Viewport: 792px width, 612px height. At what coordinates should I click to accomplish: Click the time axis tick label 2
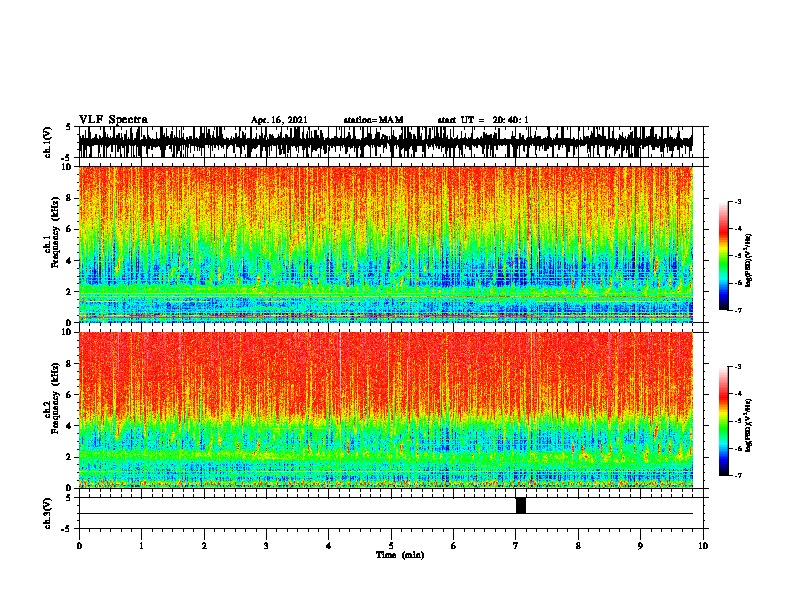pyautogui.click(x=204, y=545)
